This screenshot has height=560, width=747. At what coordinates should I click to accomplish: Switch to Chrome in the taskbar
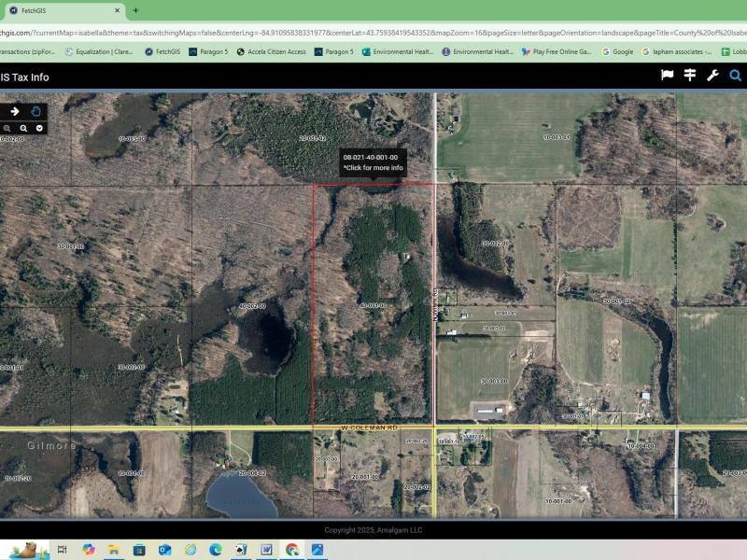292,550
